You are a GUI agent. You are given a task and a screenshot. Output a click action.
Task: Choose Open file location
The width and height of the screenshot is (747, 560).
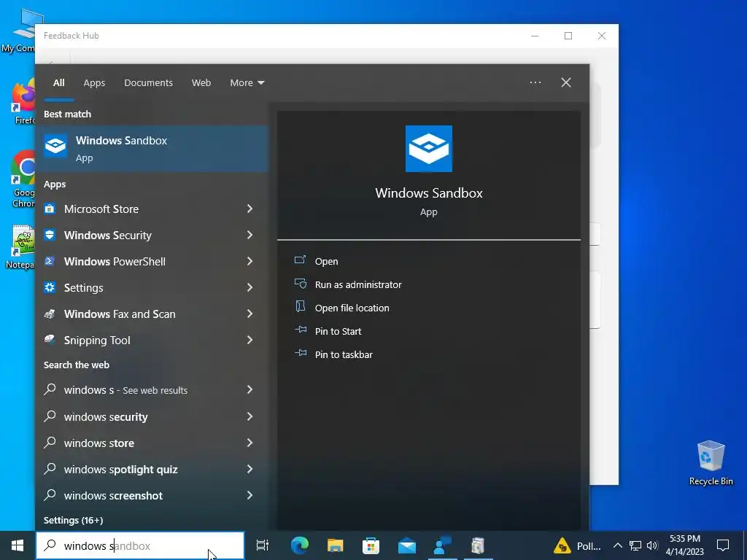(x=341, y=308)
